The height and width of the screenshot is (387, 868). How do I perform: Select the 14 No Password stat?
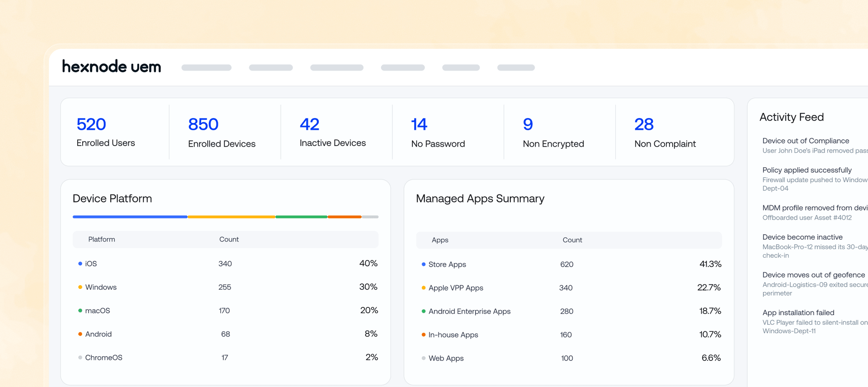[438, 132]
